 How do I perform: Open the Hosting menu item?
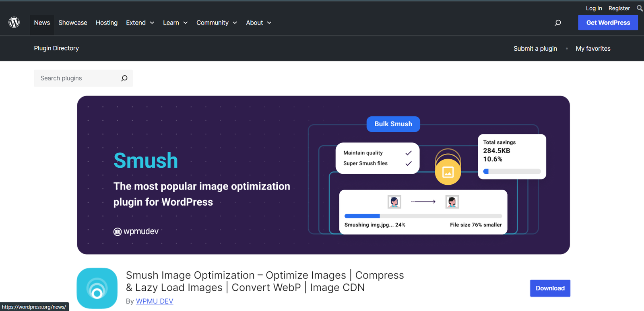(x=107, y=23)
